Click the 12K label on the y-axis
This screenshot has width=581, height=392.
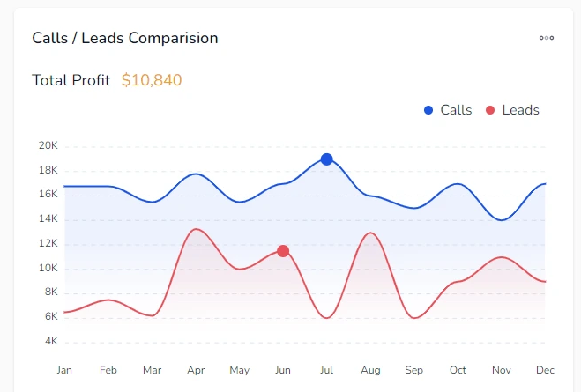click(48, 243)
